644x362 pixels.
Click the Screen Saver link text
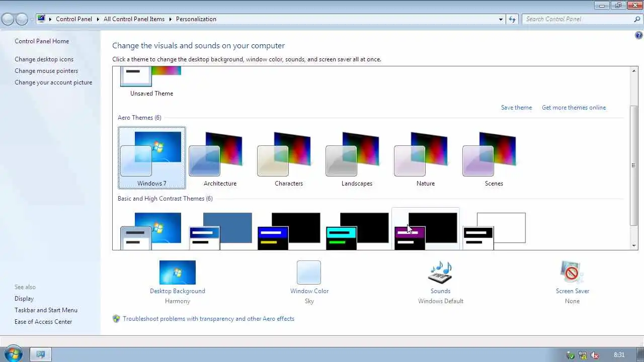(573, 291)
